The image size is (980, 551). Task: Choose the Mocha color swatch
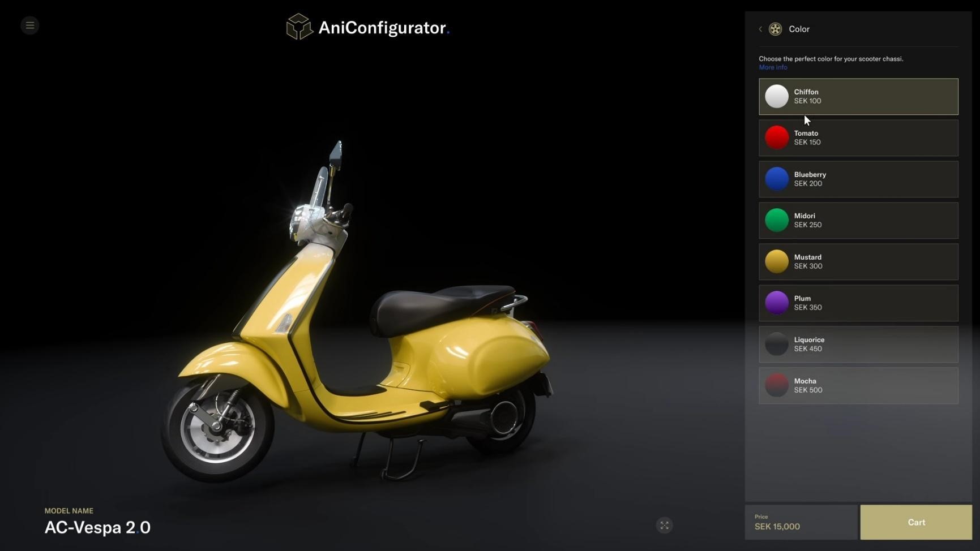[x=777, y=385]
